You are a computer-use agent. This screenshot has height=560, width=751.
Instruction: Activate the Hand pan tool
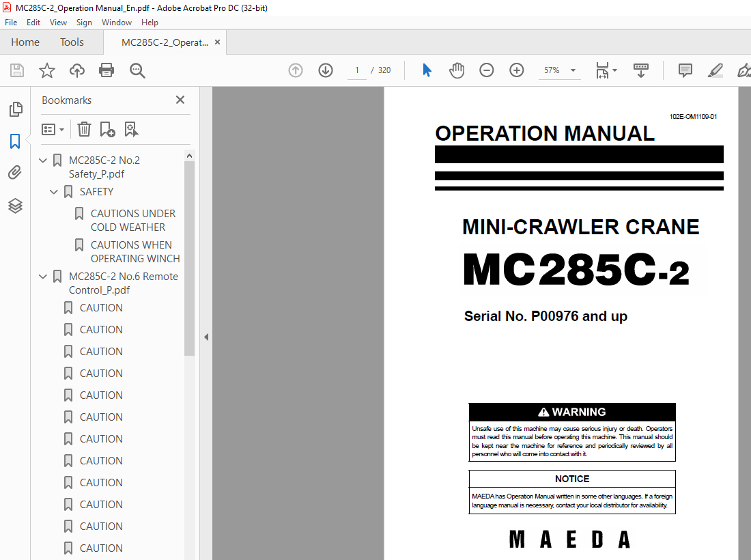457,70
